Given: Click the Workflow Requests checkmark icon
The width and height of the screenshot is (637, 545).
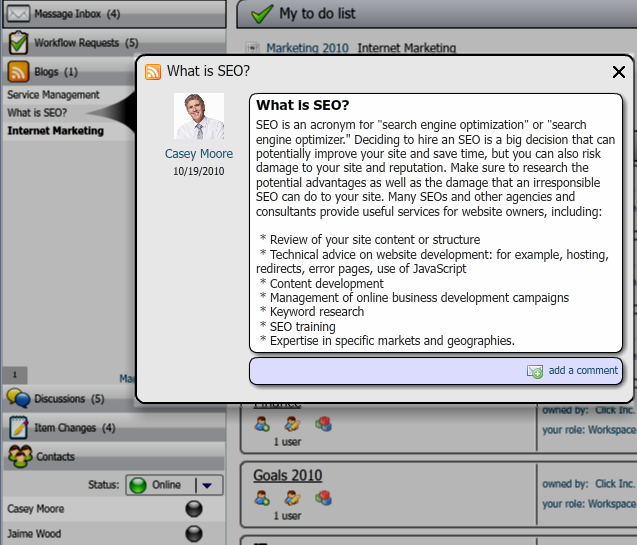Looking at the screenshot, I should (x=18, y=43).
